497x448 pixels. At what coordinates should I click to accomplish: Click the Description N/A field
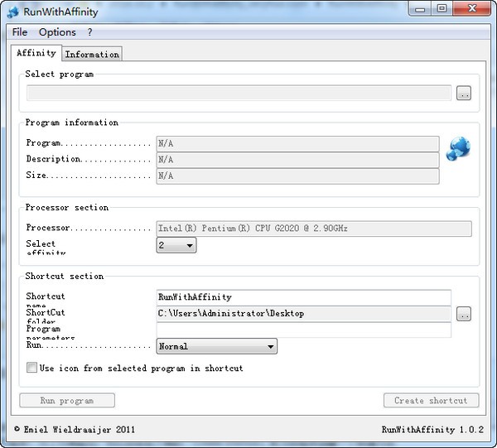(x=297, y=160)
